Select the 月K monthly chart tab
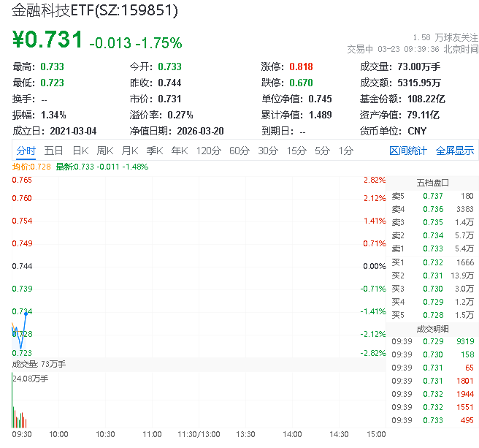Viewport: 479px width, 448px height. (x=130, y=151)
